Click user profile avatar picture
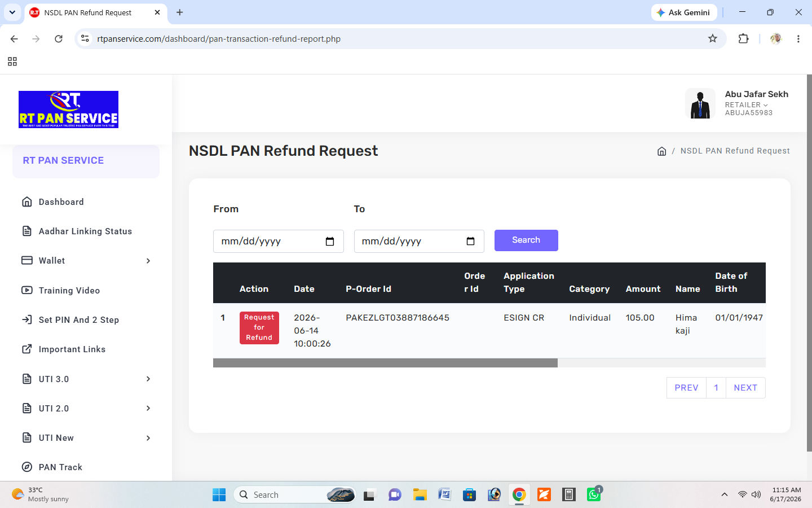 (x=700, y=103)
